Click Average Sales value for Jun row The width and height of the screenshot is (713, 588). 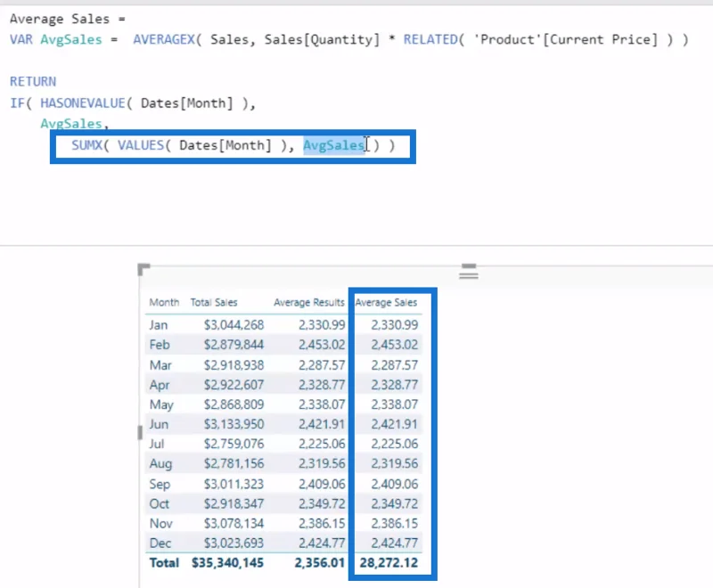coord(394,424)
